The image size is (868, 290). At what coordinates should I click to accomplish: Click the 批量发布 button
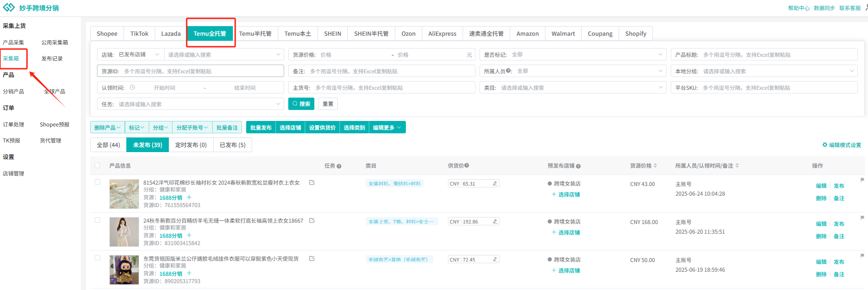pyautogui.click(x=261, y=127)
